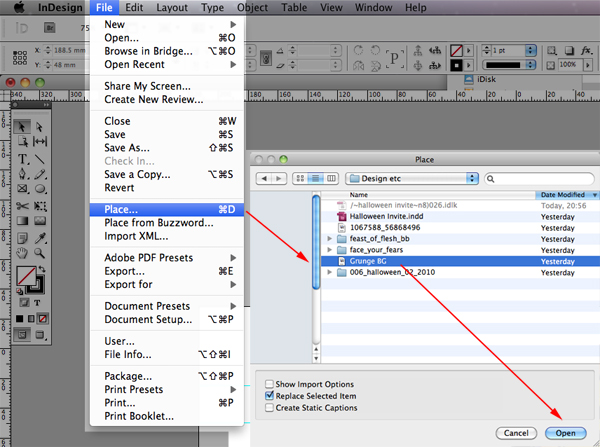Select the Ellipse tool
Image resolution: width=600 pixels, height=447 pixels.
coord(40,189)
